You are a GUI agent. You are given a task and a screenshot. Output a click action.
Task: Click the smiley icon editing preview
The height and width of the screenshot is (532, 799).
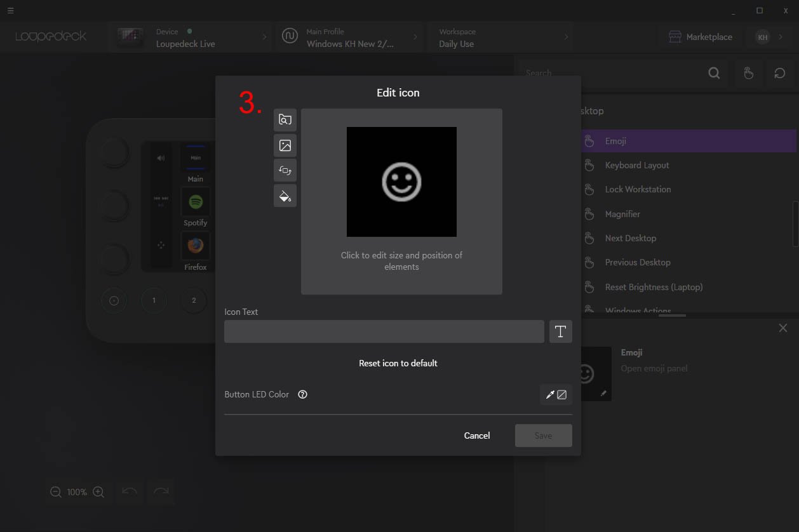401,182
